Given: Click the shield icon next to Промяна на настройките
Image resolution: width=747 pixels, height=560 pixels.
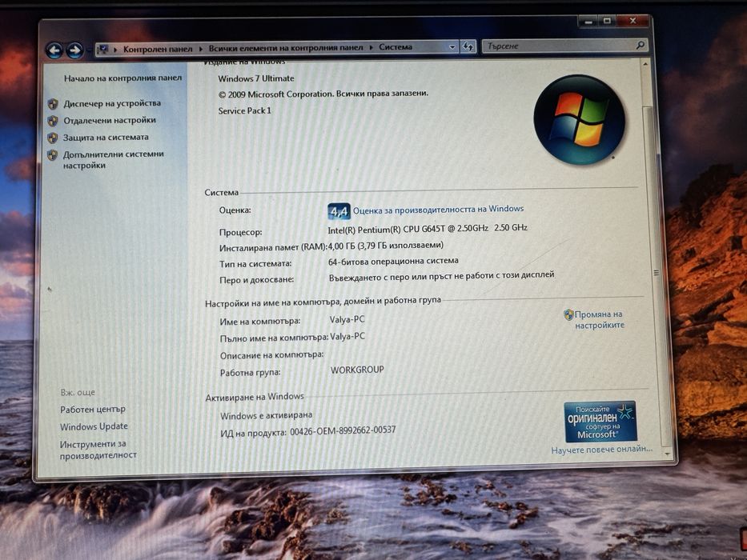Looking at the screenshot, I should pyautogui.click(x=568, y=314).
